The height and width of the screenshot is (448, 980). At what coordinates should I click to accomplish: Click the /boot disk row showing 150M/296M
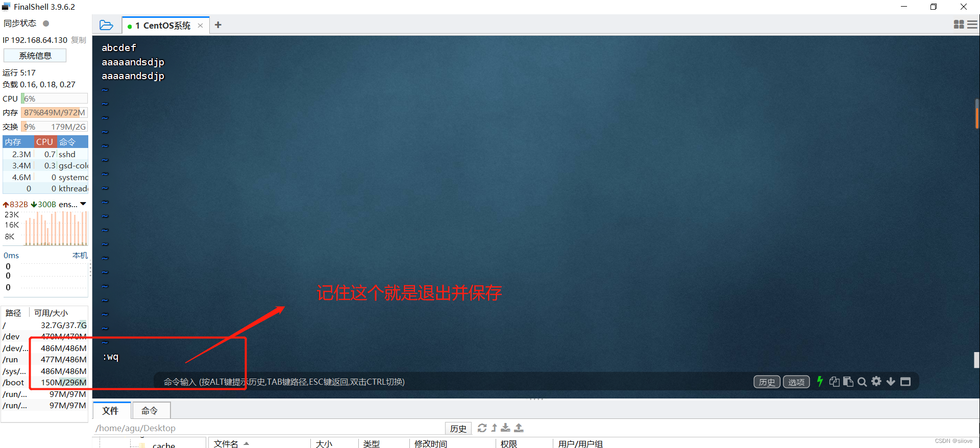click(44, 382)
